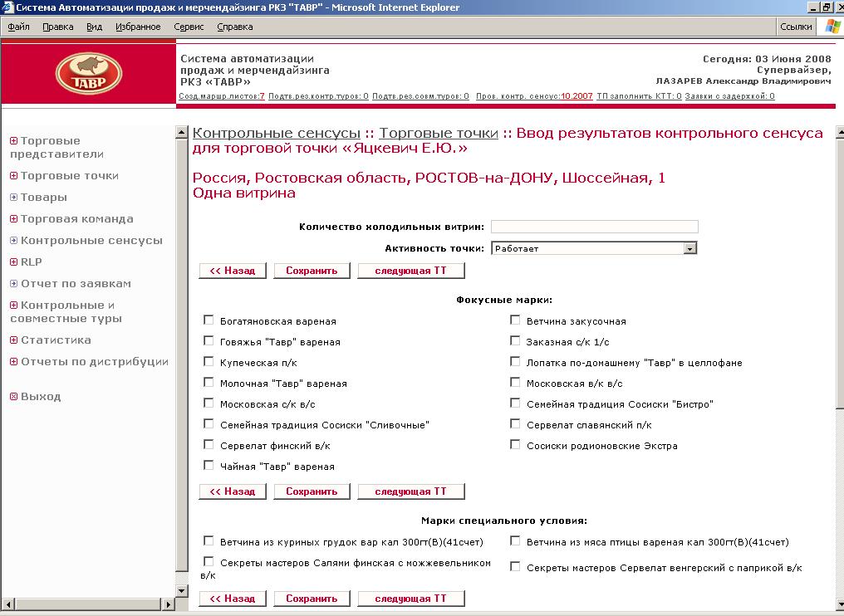Click the exit icon next to Выход

(x=13, y=397)
